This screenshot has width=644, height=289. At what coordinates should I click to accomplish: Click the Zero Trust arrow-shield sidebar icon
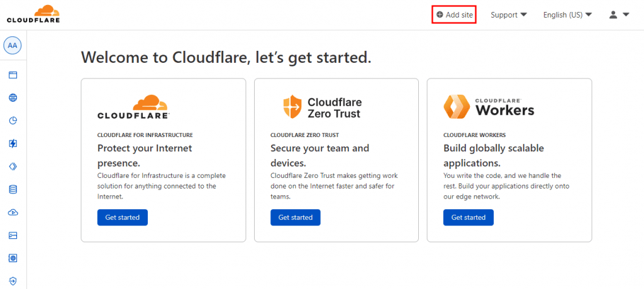click(13, 281)
